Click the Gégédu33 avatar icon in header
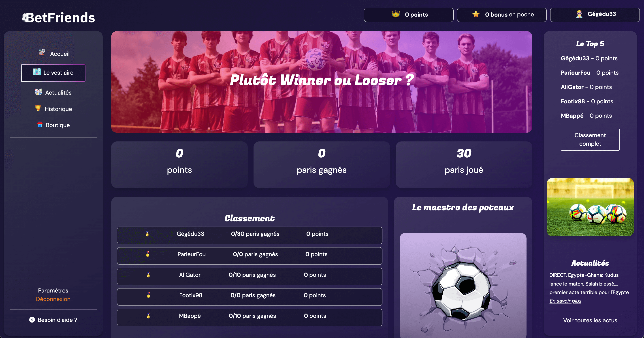The image size is (644, 338). 579,14
